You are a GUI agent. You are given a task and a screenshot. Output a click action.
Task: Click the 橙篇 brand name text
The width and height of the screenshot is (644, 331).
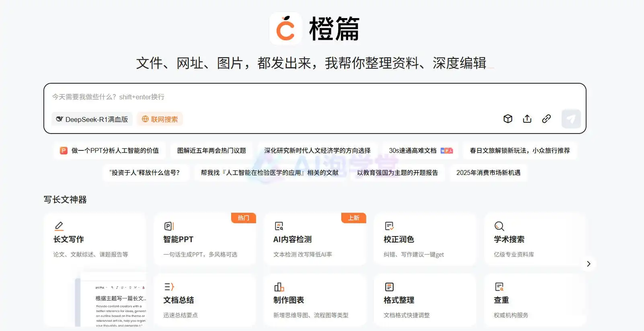[334, 29]
